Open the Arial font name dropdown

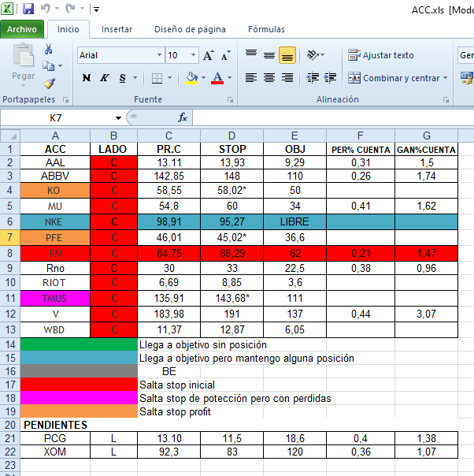click(159, 55)
